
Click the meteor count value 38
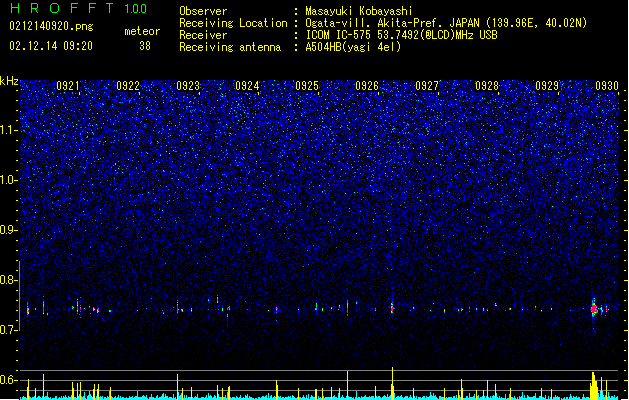[x=145, y=46]
